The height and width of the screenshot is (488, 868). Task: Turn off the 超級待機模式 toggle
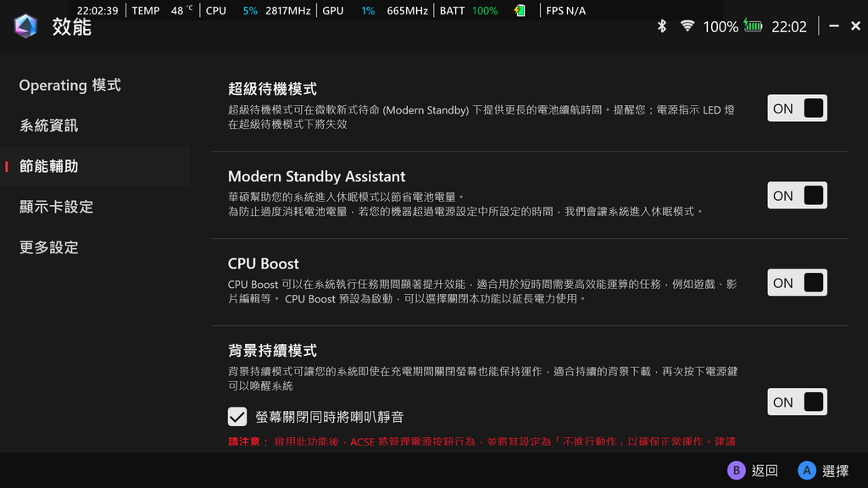point(797,108)
